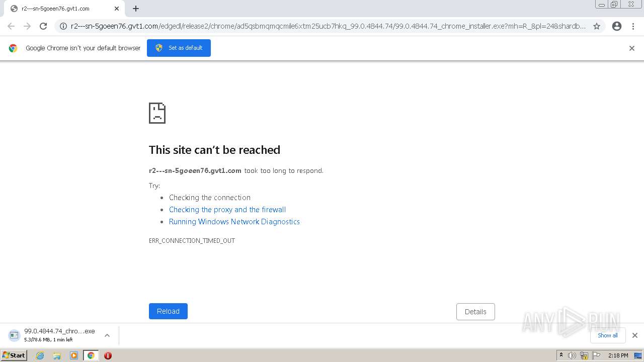The height and width of the screenshot is (362, 644).
Task: Open the volume speaker tray icon
Action: click(572, 355)
